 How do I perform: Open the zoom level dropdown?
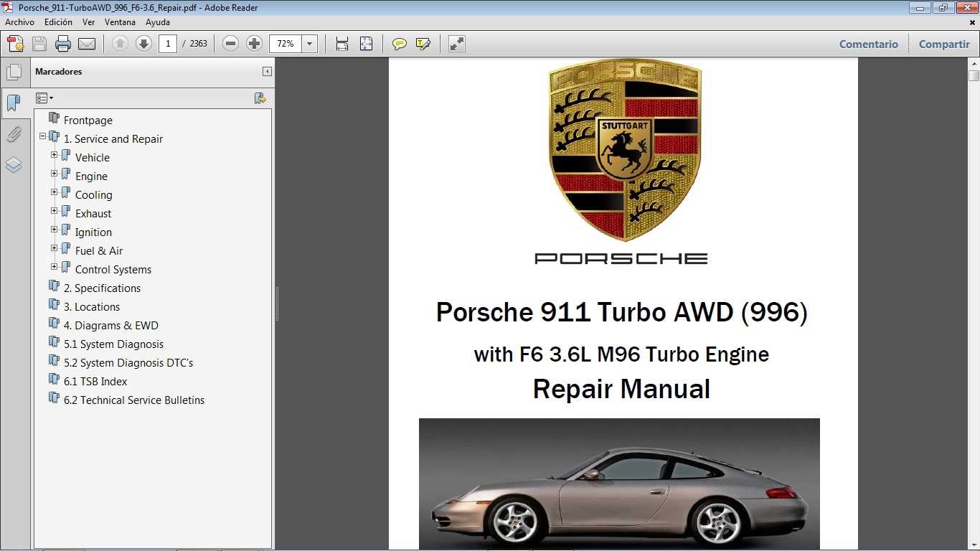pyautogui.click(x=309, y=44)
